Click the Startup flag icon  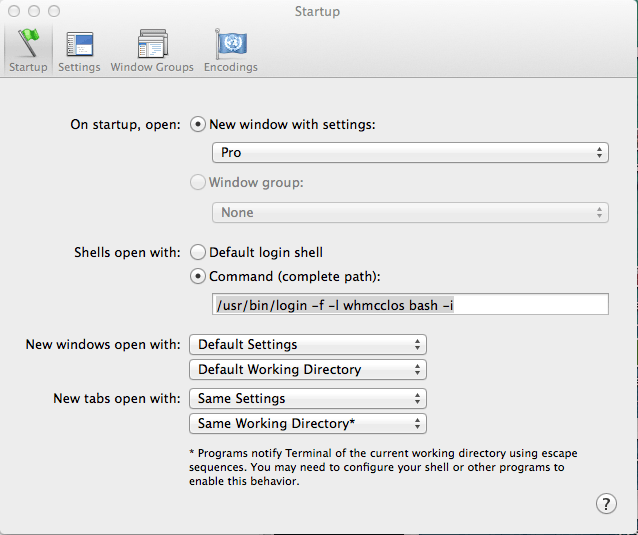pos(28,44)
